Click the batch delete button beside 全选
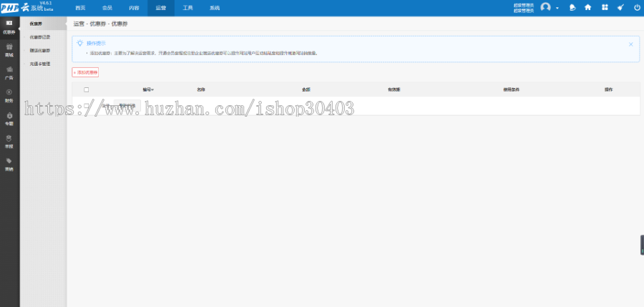This screenshot has width=644, height=307. (127, 106)
